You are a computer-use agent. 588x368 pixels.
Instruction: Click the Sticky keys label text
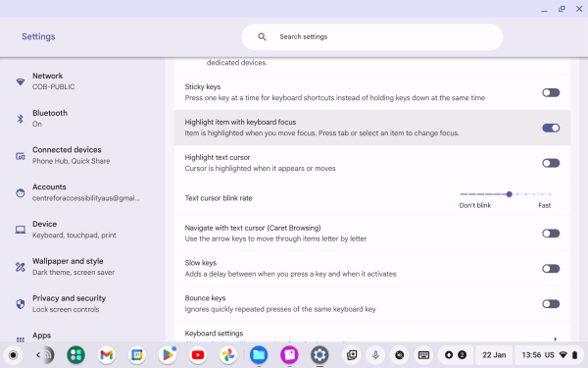(x=203, y=86)
